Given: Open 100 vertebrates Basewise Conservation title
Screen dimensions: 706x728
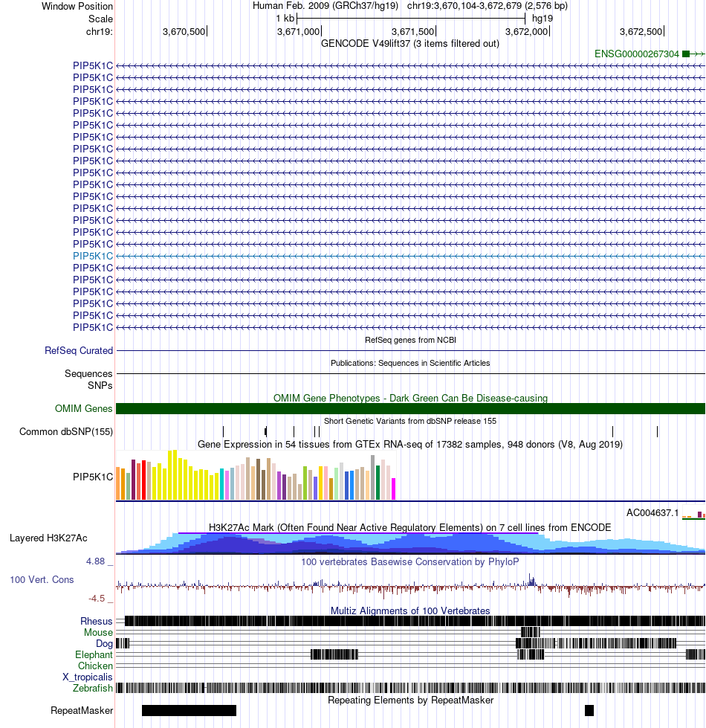Looking at the screenshot, I should [x=410, y=561].
